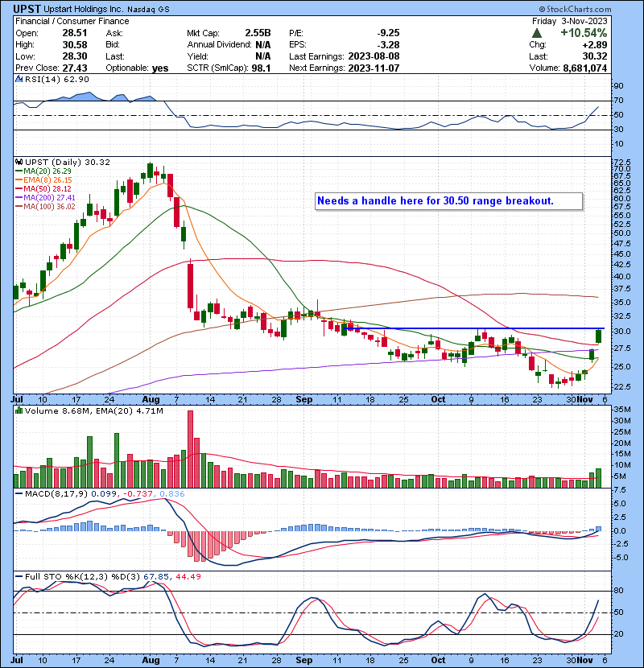
Task: Click the 35M tick on the volume axis
Action: 621,410
